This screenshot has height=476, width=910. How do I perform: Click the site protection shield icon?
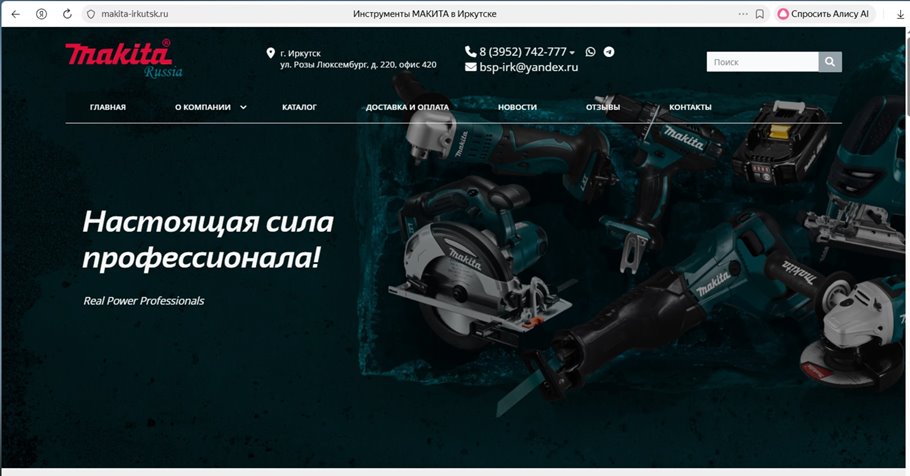coord(91,14)
